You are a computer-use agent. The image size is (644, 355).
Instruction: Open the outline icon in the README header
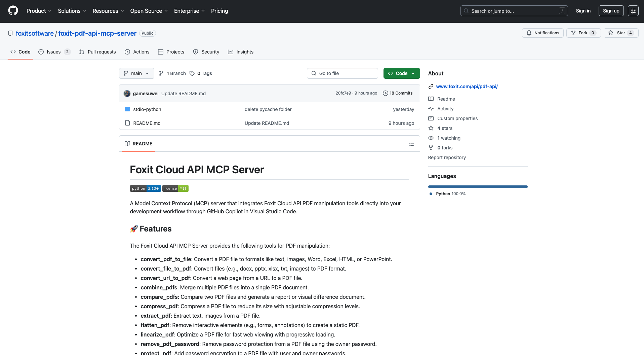[x=411, y=144]
